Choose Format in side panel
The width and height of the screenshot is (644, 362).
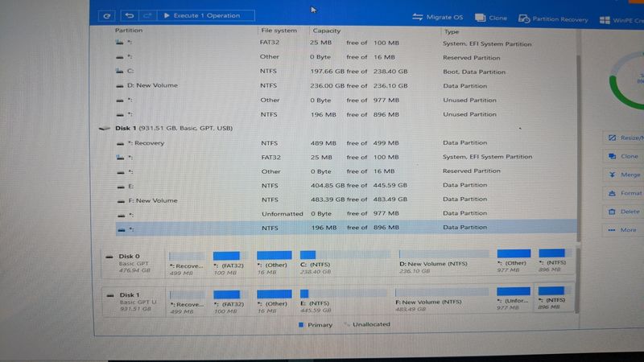(x=623, y=193)
